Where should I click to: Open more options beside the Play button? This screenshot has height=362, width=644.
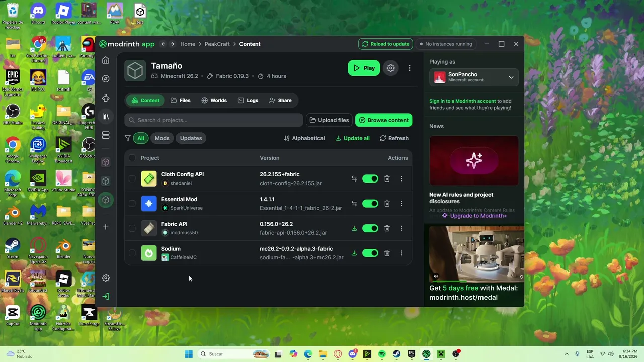pyautogui.click(x=410, y=68)
